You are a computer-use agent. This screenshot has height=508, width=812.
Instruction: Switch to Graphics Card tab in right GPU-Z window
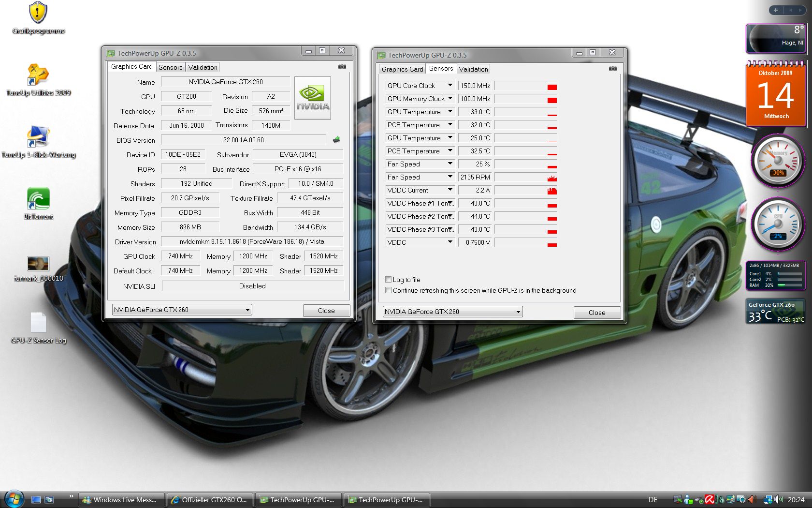click(x=402, y=69)
